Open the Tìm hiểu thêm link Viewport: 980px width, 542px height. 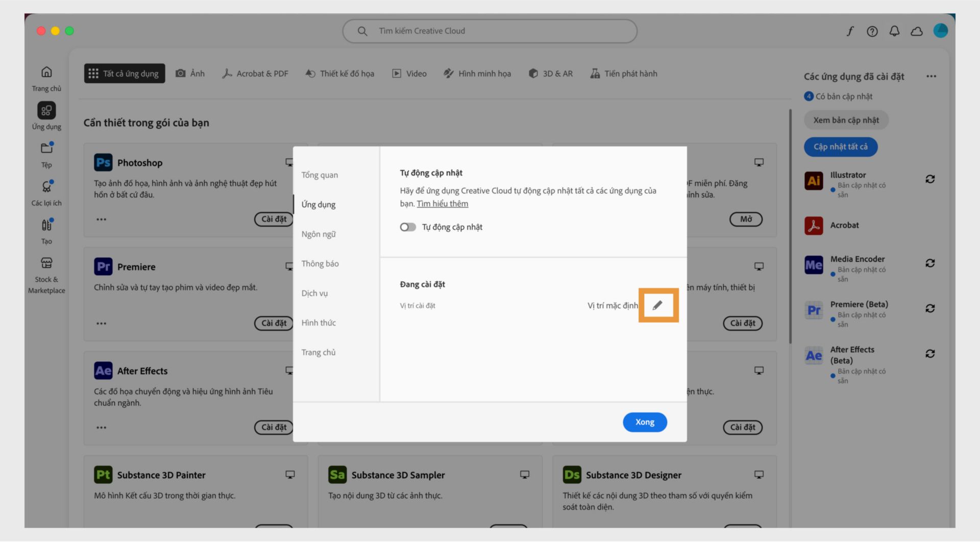tap(442, 204)
